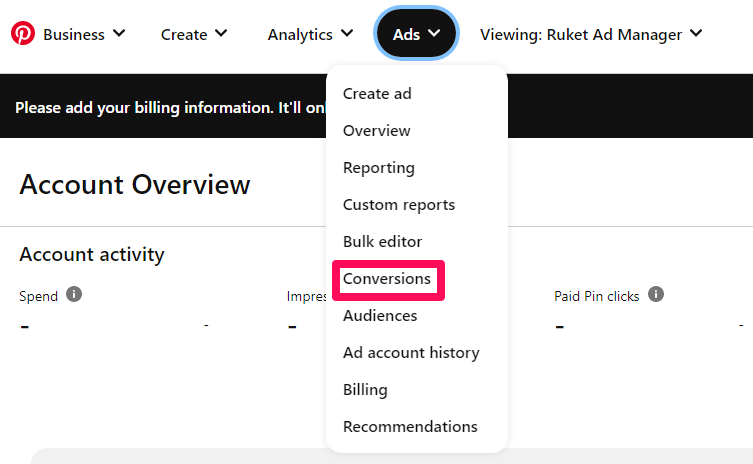Click Conversions in the Ads menu
Viewport: 753px width, 464px height.
point(387,279)
